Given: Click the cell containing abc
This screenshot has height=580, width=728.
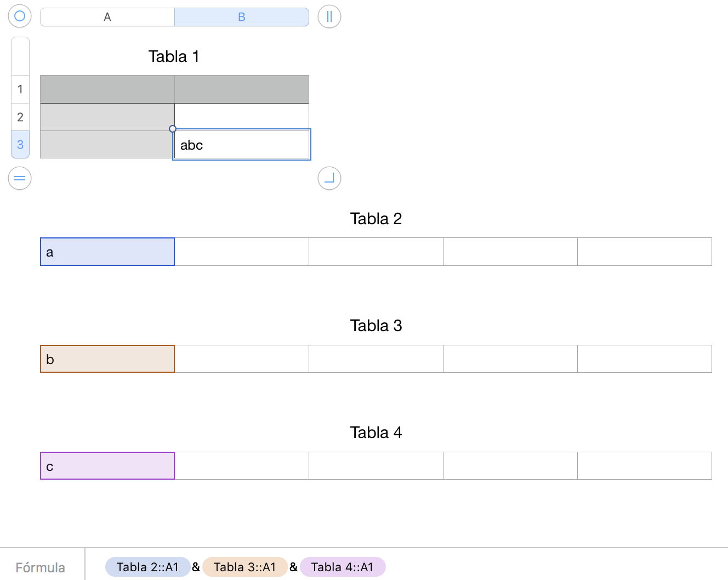Looking at the screenshot, I should (x=242, y=145).
